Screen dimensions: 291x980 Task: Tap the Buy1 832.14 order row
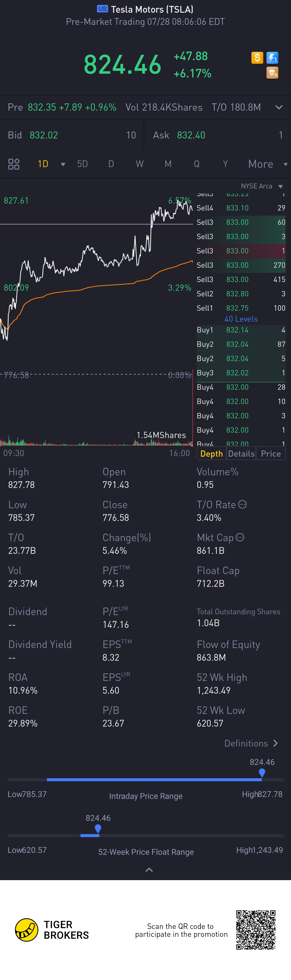[x=241, y=330]
